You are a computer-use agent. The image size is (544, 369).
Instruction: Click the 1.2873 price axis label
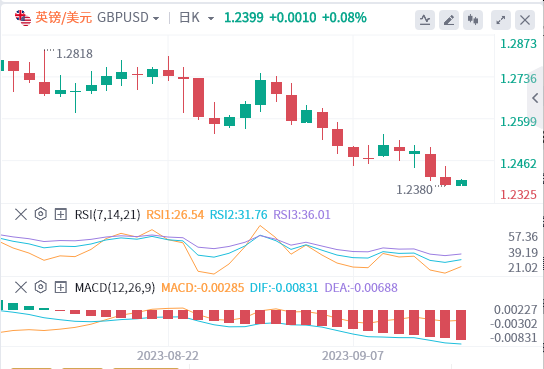518,44
